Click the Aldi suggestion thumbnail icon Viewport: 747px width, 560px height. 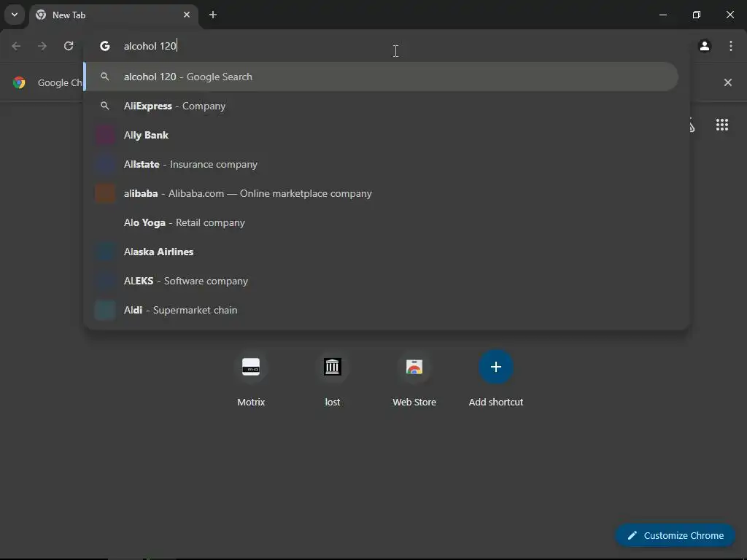coord(105,310)
